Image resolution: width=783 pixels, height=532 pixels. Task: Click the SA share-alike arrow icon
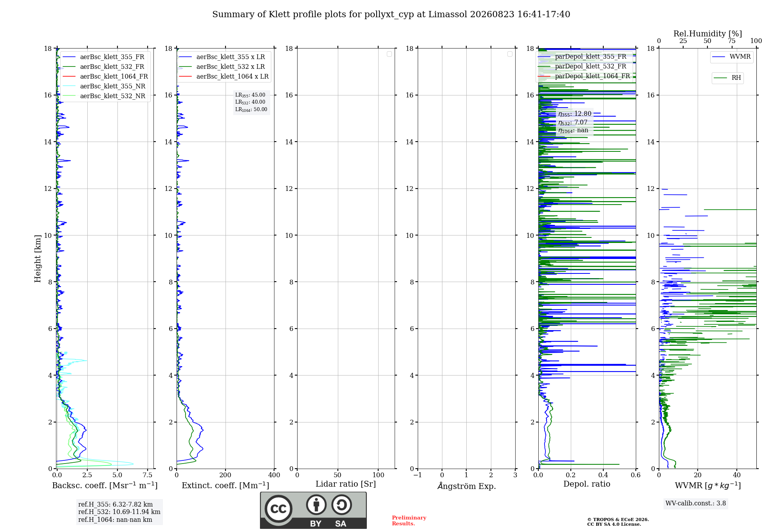pyautogui.click(x=341, y=505)
